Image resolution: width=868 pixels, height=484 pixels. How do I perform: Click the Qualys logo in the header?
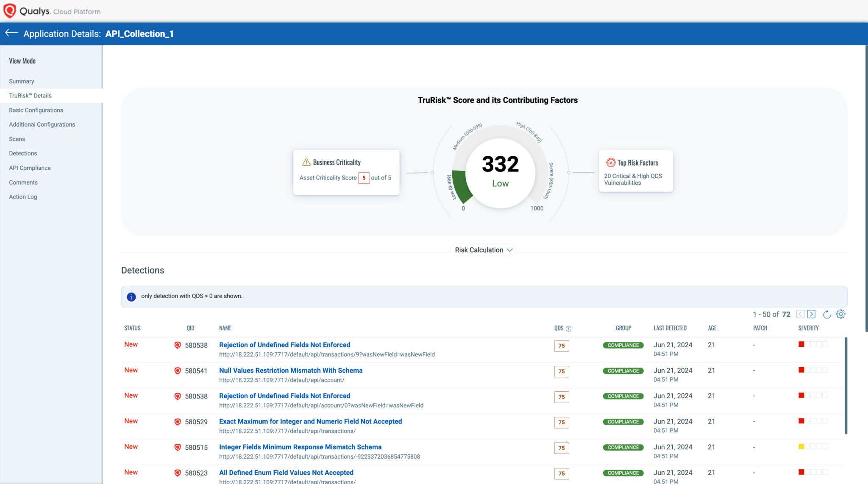9,11
